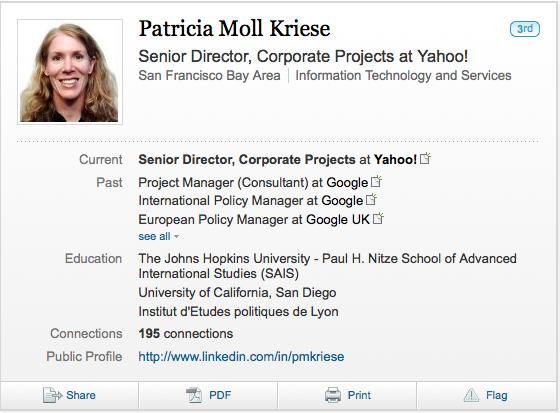Open note icon next to Project Manager at Google

(x=376, y=181)
